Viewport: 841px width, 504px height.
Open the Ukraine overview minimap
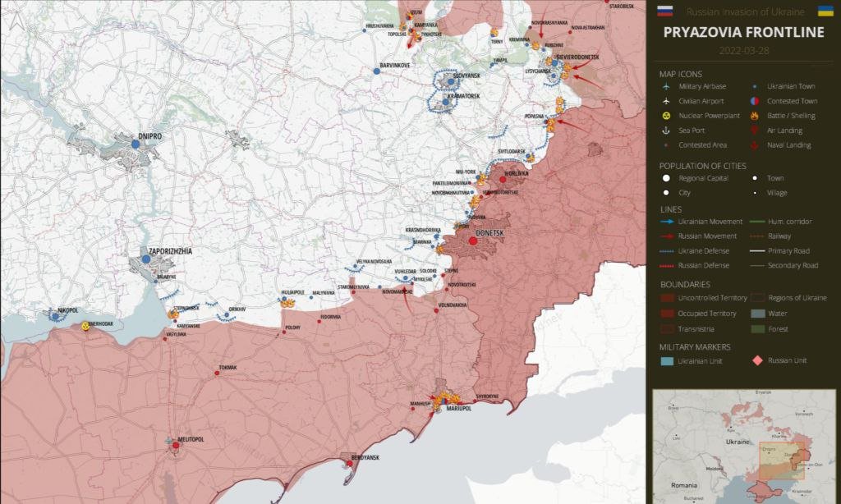[x=742, y=445]
